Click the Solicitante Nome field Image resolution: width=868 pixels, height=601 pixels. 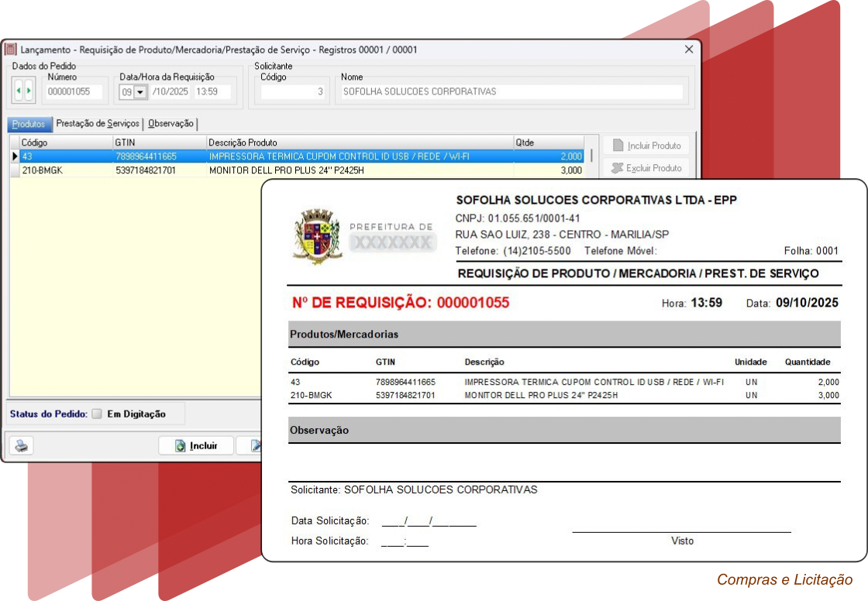(x=511, y=91)
